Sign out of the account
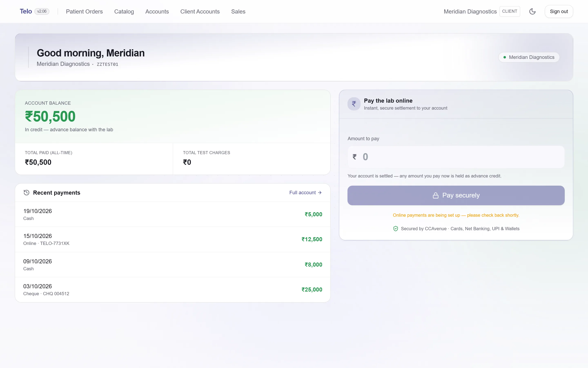 coord(559,11)
